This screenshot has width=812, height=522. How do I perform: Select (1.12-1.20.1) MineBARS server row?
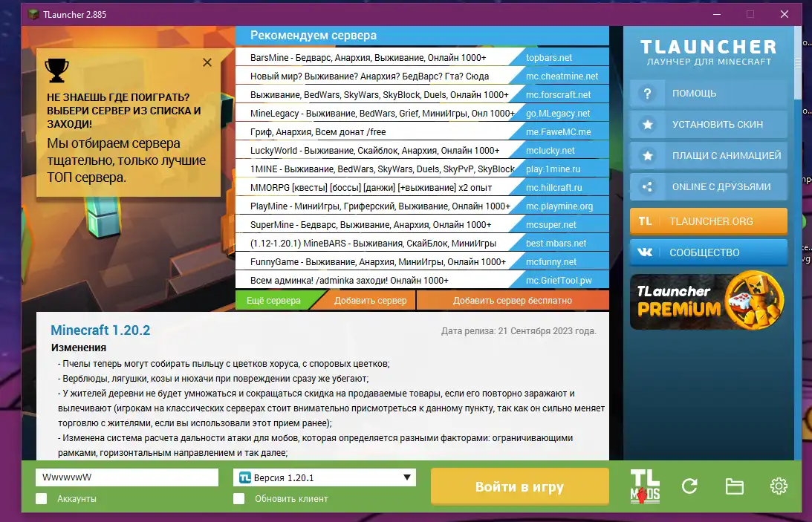(373, 243)
